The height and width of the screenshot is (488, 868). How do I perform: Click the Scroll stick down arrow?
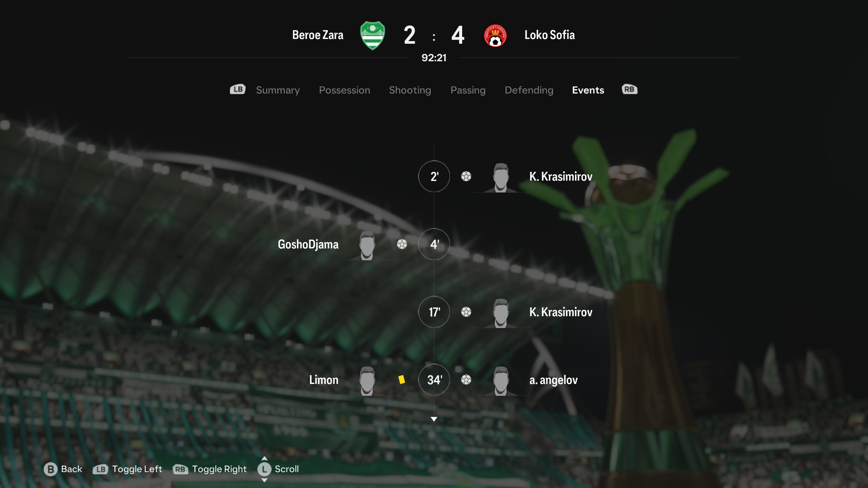(x=264, y=480)
